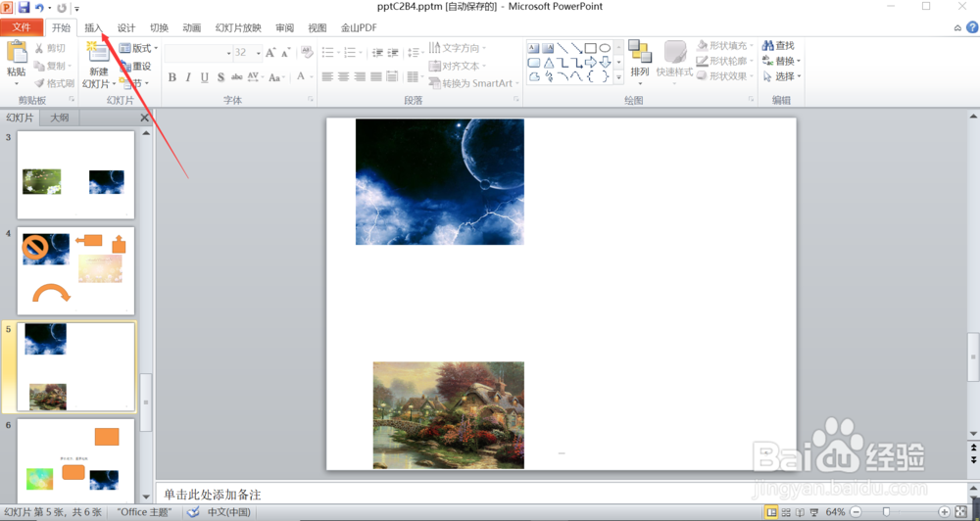The image size is (980, 521).
Task: Click the Bullets list icon
Action: coord(329,53)
